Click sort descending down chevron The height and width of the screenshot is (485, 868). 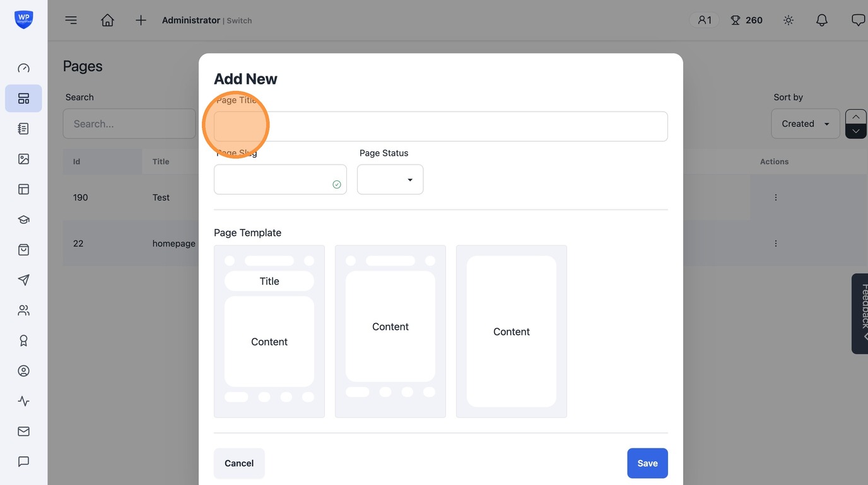(x=856, y=131)
